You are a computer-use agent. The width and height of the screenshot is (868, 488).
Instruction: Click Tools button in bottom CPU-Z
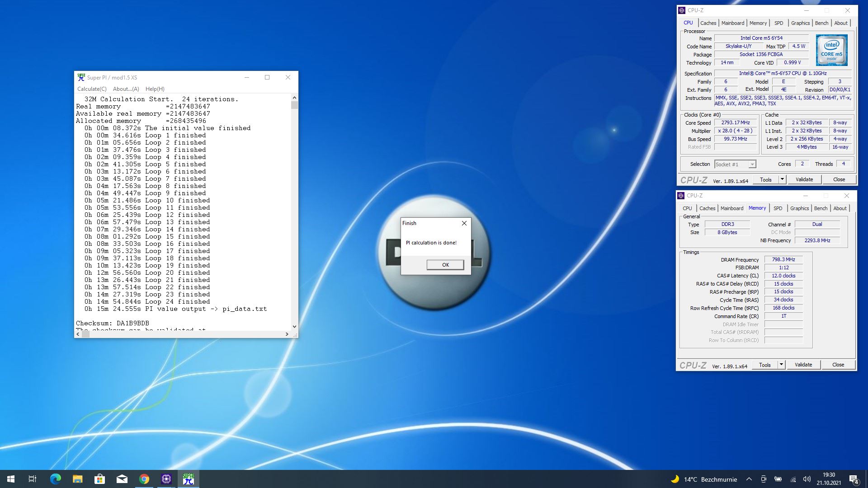point(765,365)
